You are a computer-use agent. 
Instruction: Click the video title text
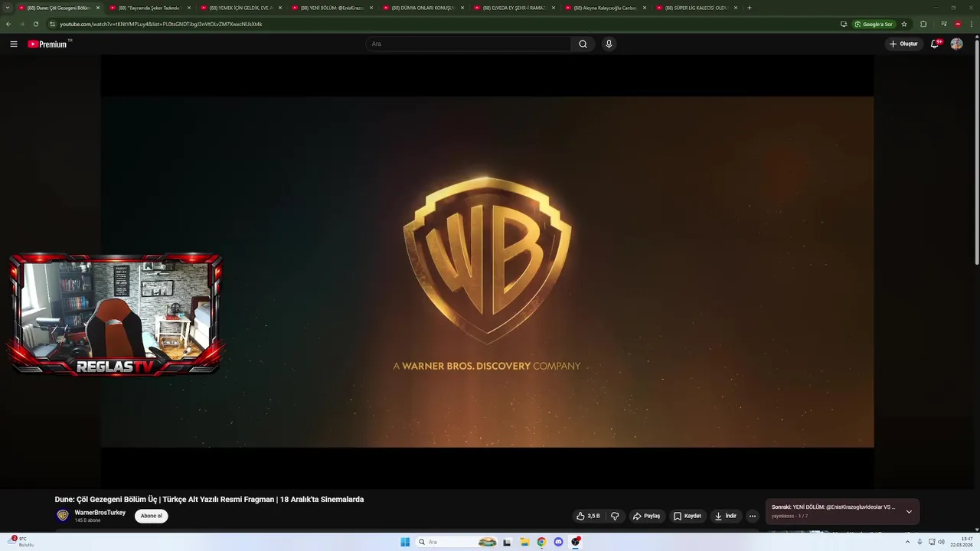(209, 499)
